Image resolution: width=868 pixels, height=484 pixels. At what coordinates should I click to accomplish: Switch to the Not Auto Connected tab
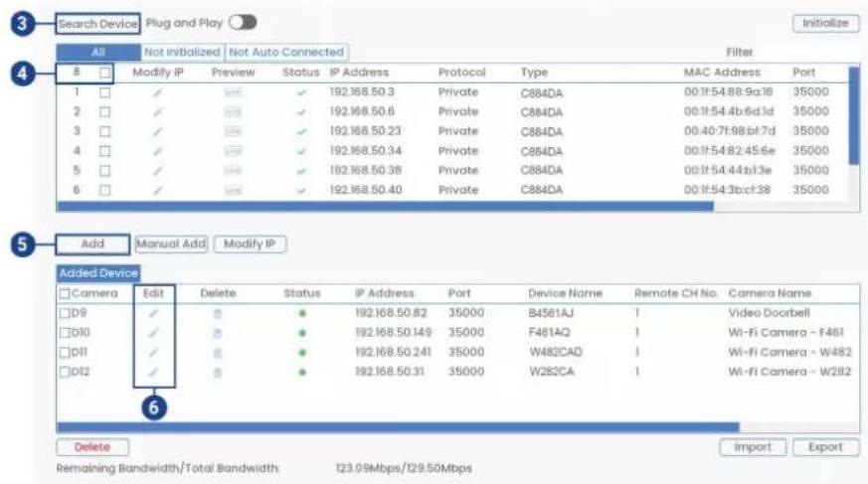tap(286, 52)
